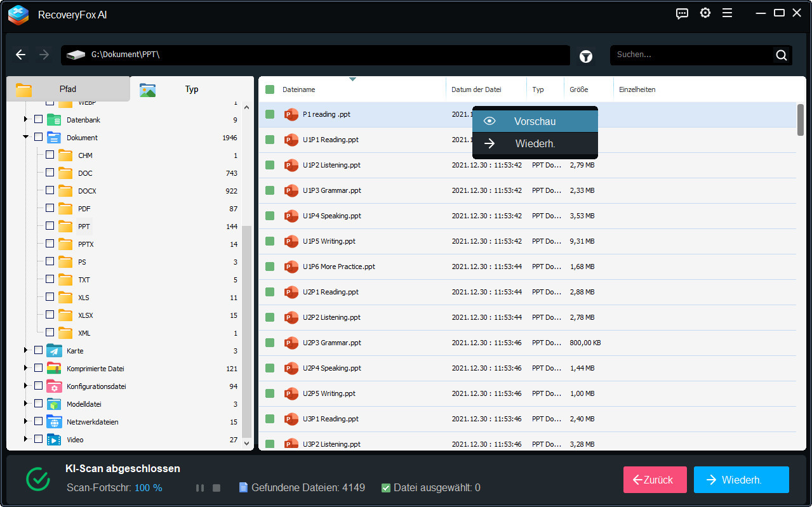Click the category tree scrollbar

point(247,331)
